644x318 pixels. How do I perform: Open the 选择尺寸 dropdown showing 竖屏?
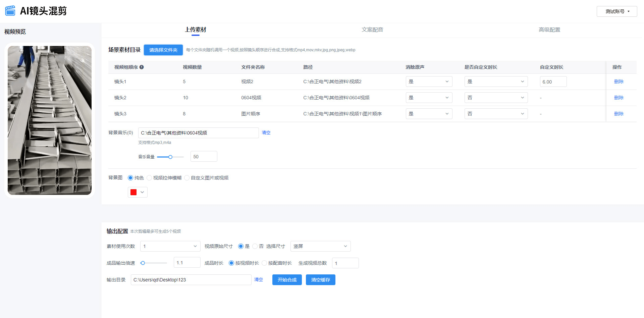coord(321,246)
